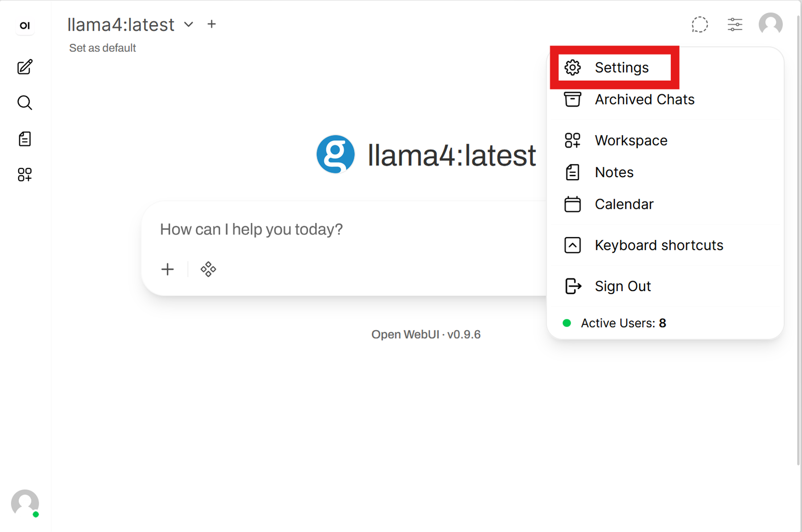Click the top-right profile avatar

pyautogui.click(x=770, y=24)
